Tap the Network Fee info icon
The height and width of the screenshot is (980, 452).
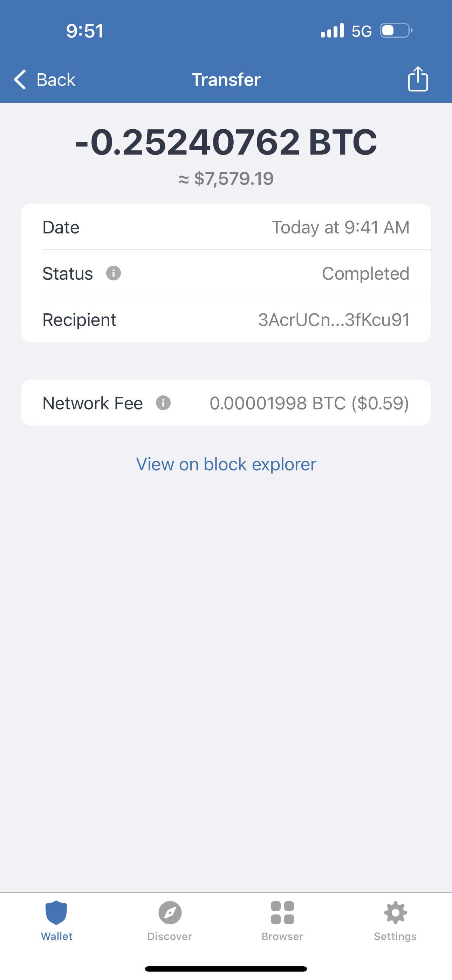(x=163, y=403)
